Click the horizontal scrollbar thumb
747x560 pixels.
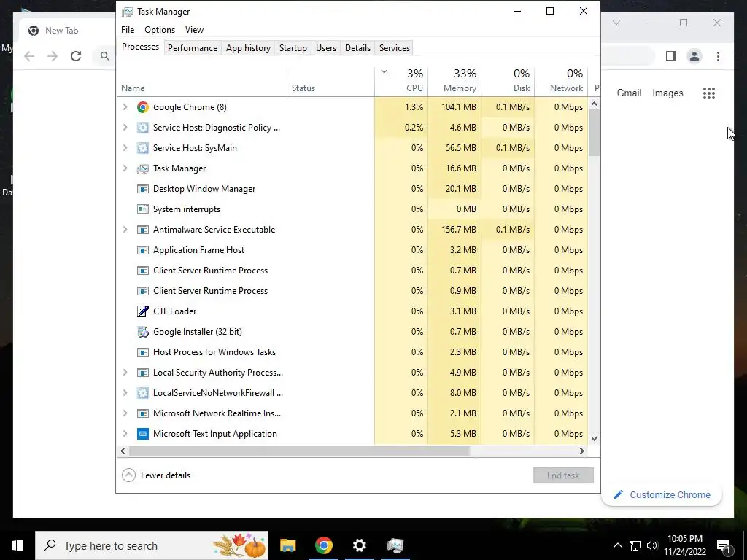point(299,451)
